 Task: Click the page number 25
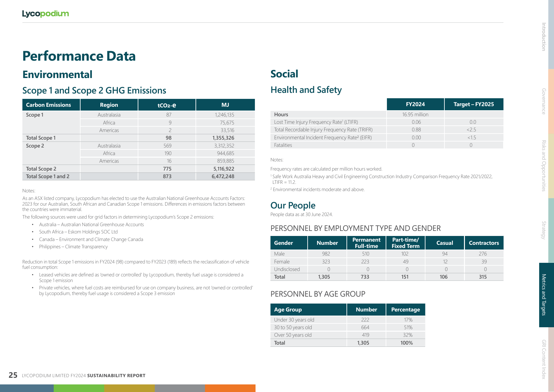[13, 375]
